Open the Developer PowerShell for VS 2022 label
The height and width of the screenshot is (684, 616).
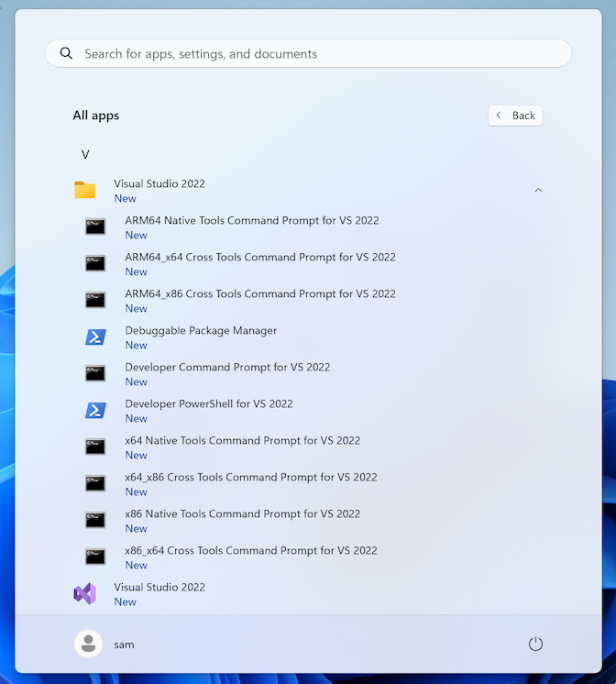208,404
